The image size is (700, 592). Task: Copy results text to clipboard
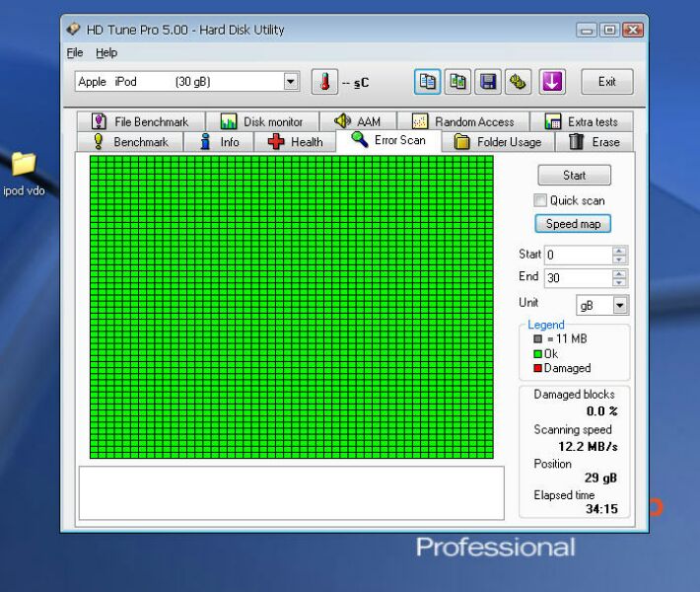[427, 82]
